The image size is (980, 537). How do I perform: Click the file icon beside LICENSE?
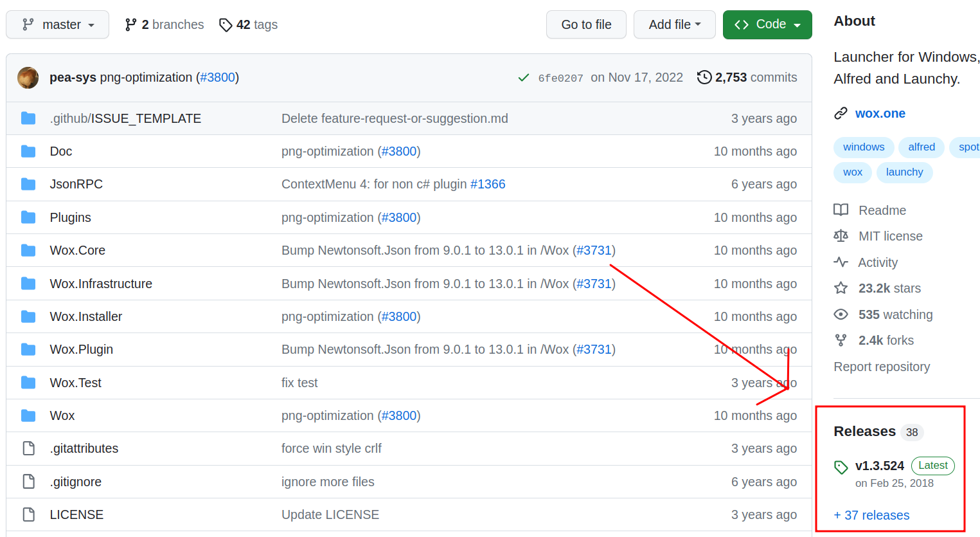click(28, 514)
